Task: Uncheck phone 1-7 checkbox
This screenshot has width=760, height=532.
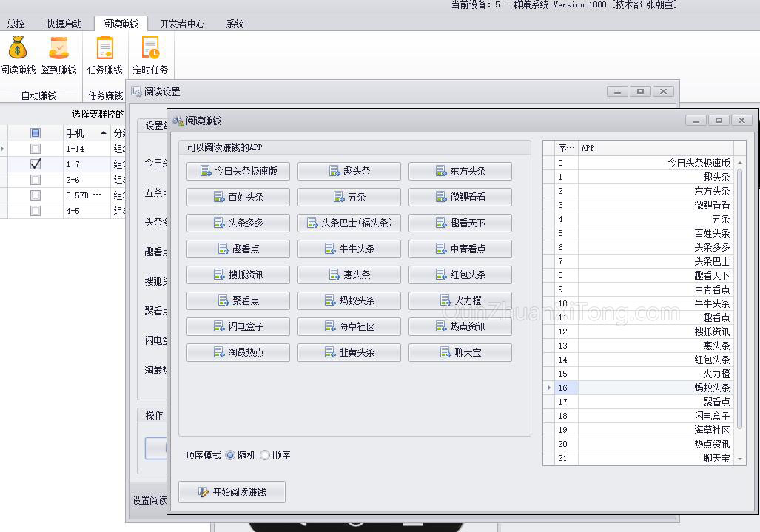Action: pos(36,164)
